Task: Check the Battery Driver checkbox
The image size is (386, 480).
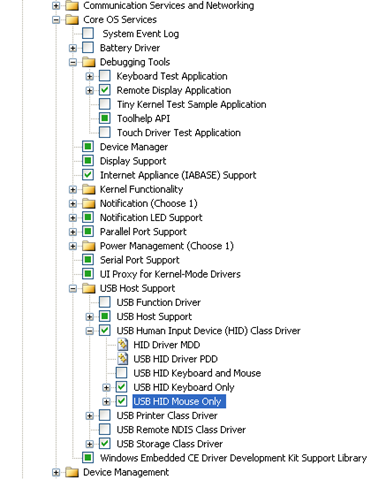Action: [88, 48]
